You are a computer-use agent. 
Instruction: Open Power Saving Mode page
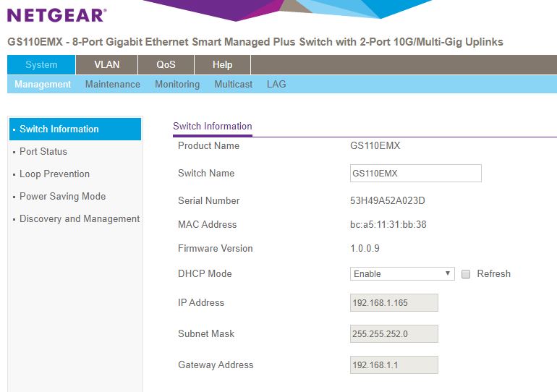62,196
